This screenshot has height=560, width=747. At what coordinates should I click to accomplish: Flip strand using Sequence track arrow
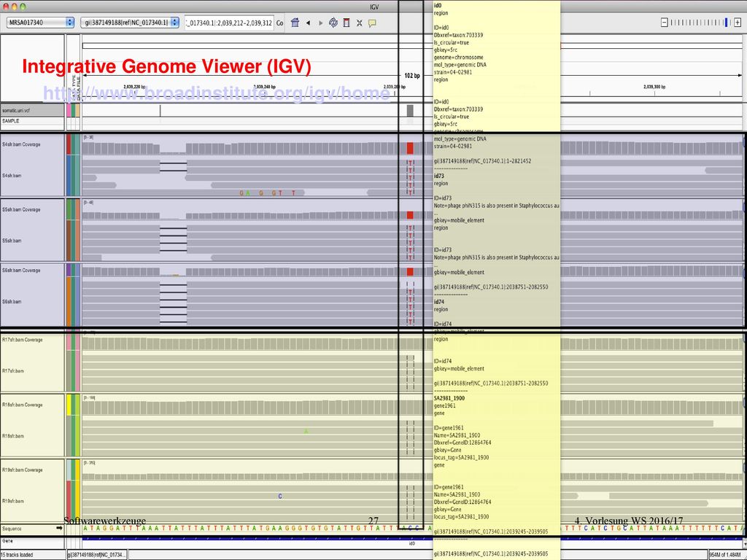pos(60,528)
